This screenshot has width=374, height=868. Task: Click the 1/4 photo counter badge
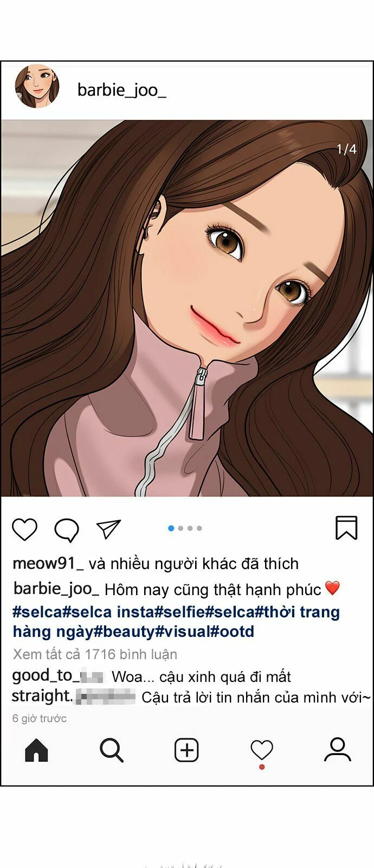346,149
